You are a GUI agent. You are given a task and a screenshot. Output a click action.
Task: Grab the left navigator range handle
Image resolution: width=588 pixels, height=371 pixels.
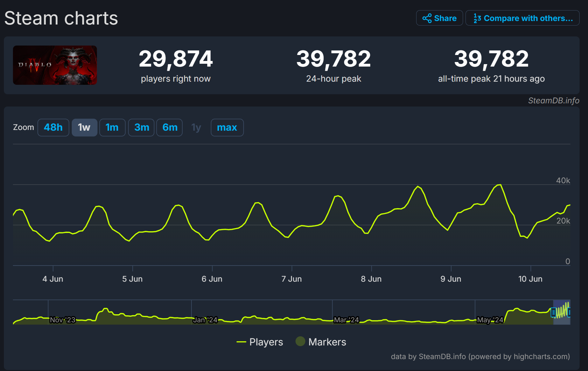point(553,312)
